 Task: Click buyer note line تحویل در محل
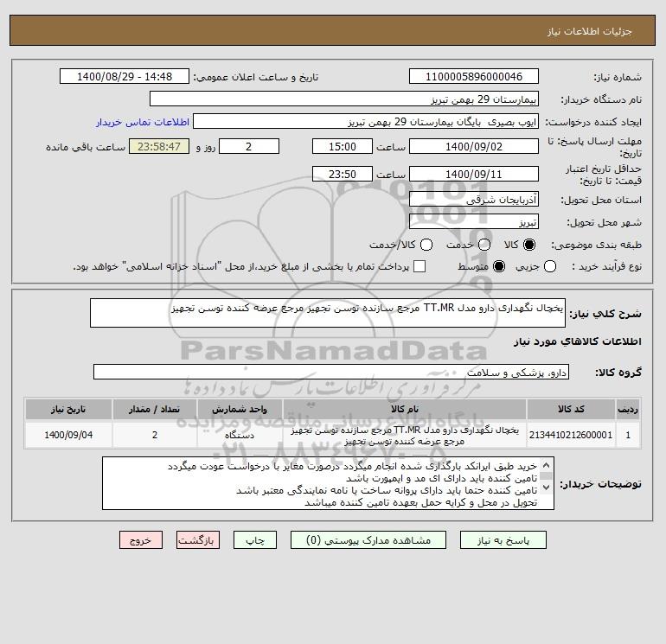[421, 502]
